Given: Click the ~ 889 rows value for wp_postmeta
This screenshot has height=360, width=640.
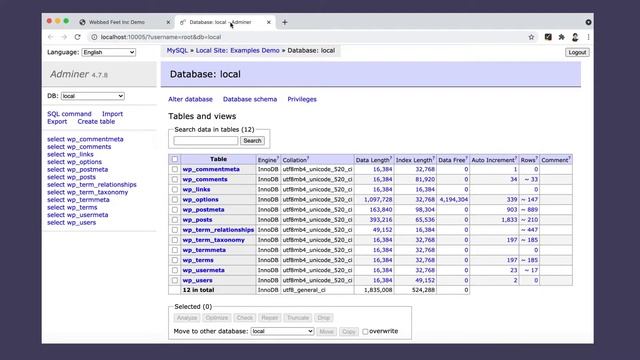Looking at the screenshot, I should point(529,209).
